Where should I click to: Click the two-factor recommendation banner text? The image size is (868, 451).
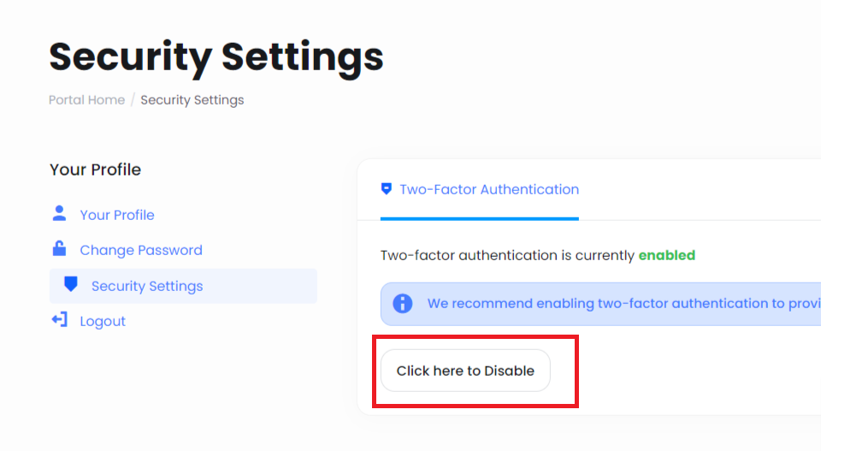pos(623,304)
